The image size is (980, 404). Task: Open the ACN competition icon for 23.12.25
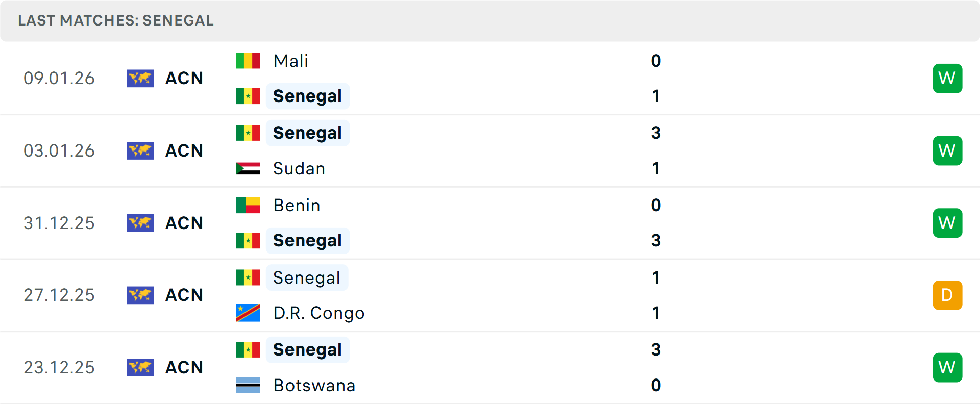tap(140, 367)
